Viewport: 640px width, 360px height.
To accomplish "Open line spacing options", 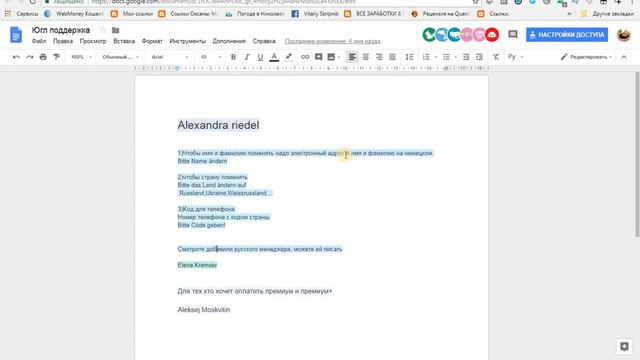I will pyautogui.click(x=409, y=57).
